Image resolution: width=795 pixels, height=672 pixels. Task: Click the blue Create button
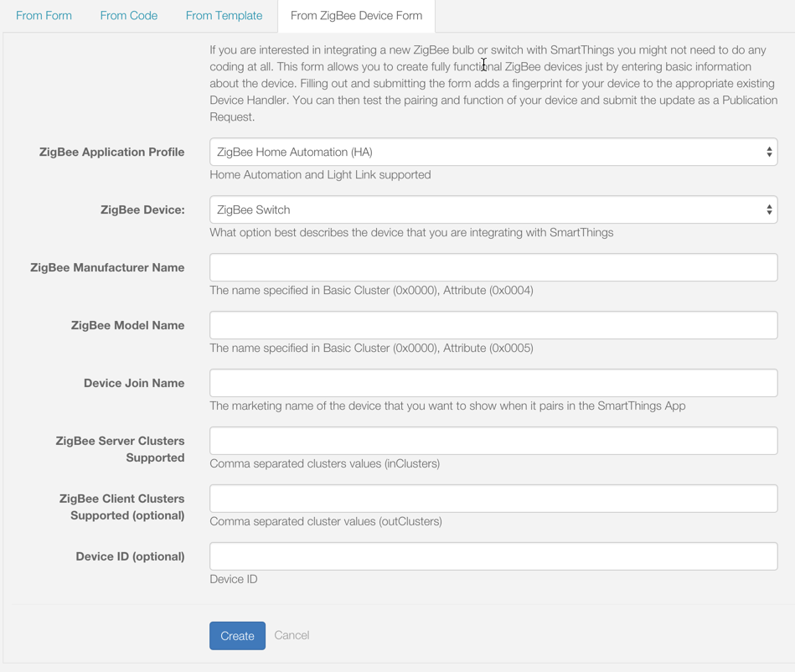point(237,635)
